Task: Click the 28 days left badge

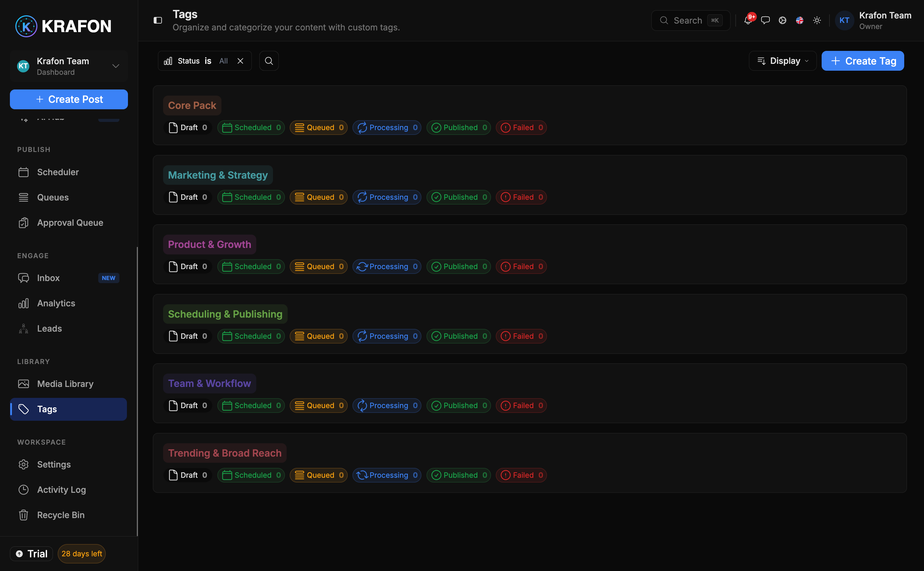Action: click(x=82, y=554)
